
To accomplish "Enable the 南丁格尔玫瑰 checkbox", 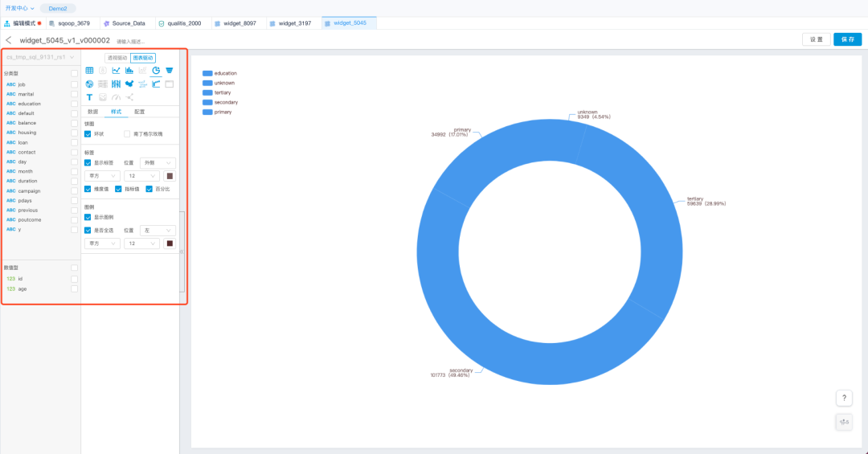I will tap(128, 134).
